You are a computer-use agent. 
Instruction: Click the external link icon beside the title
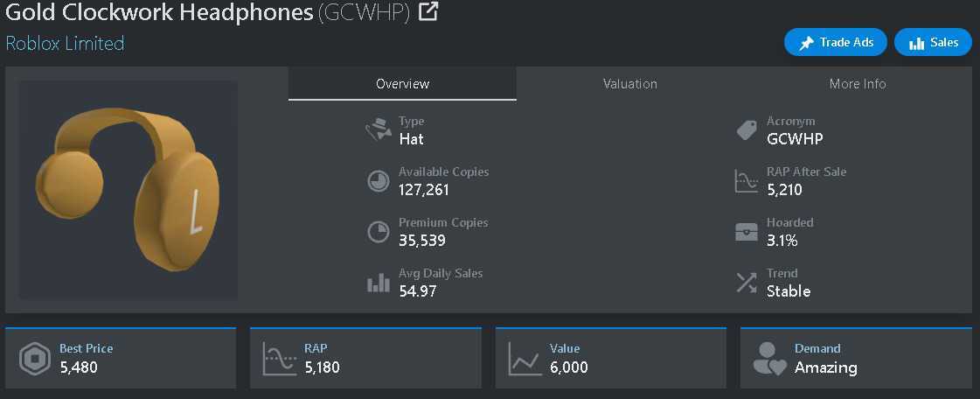[428, 12]
